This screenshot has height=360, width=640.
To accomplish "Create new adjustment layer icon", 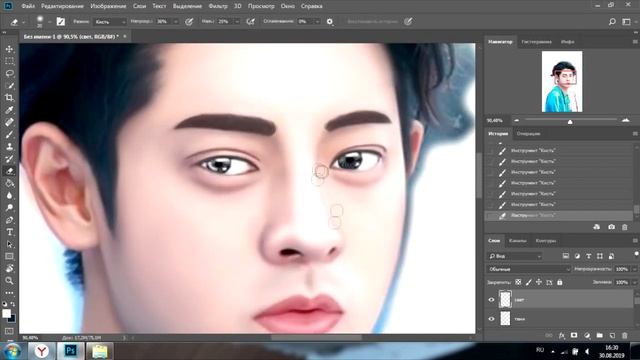I will click(587, 336).
